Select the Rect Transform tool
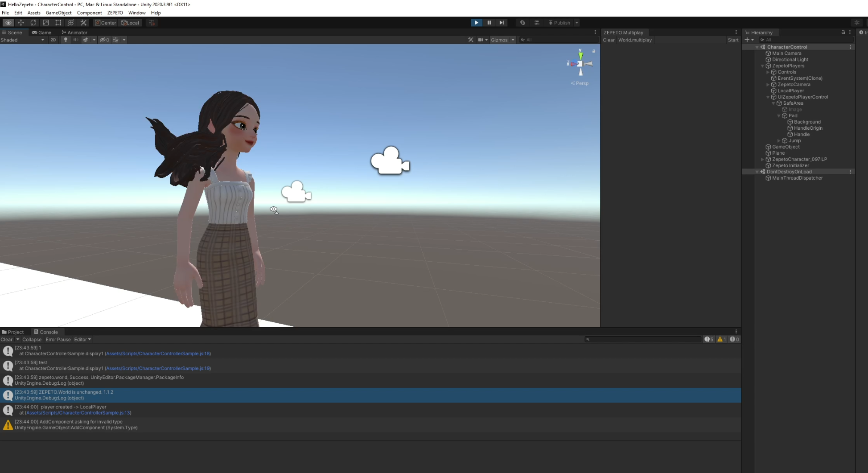The height and width of the screenshot is (473, 868). (58, 22)
